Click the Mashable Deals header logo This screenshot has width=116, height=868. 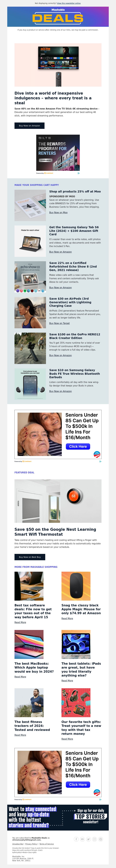[x=58, y=16]
